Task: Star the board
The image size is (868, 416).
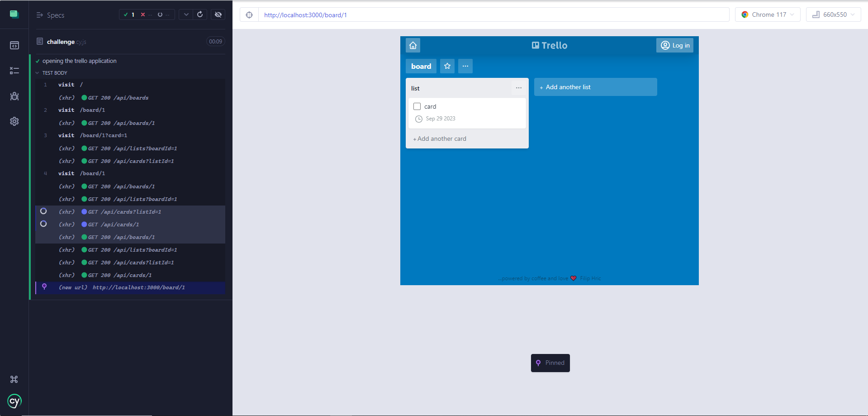Action: click(447, 66)
